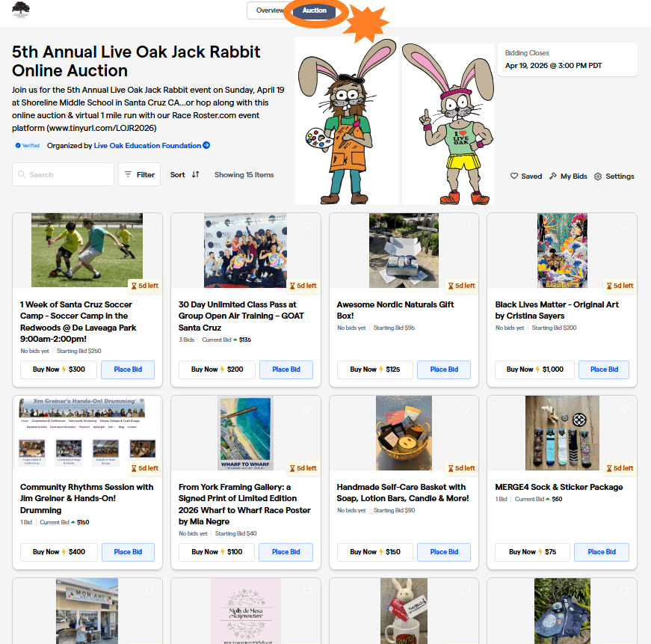View Saved items with the heart icon

[514, 177]
